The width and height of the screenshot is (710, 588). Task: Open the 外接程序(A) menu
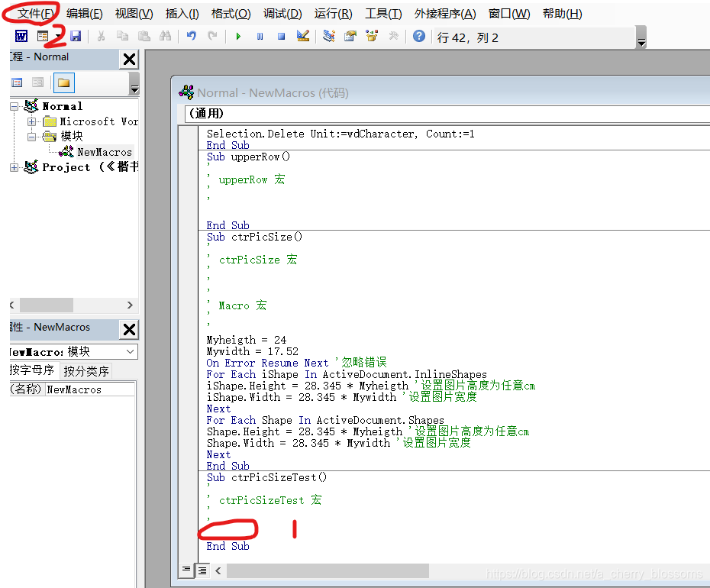tap(445, 14)
